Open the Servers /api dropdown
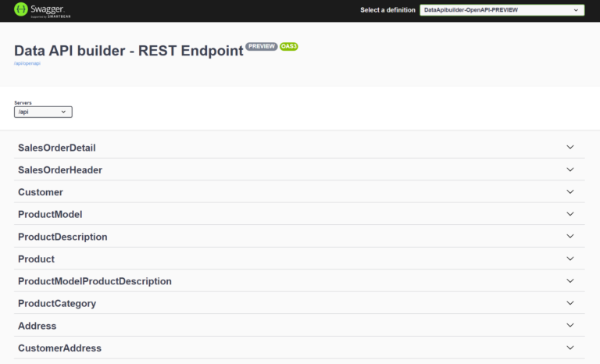 point(43,112)
